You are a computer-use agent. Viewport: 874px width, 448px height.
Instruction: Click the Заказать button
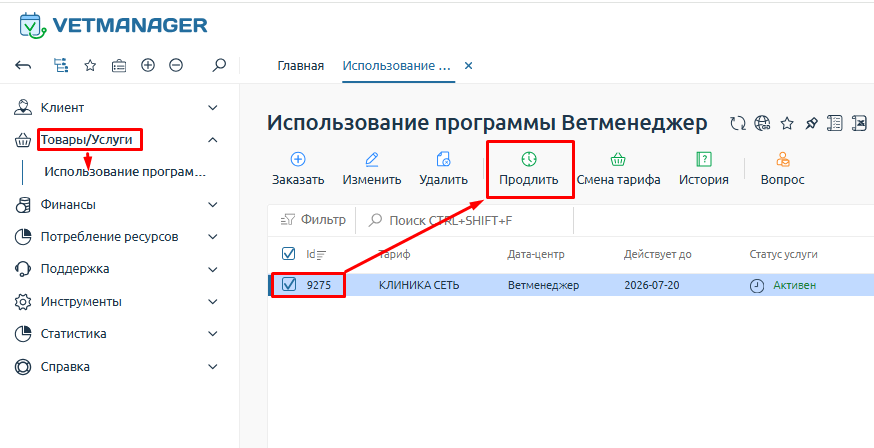298,169
